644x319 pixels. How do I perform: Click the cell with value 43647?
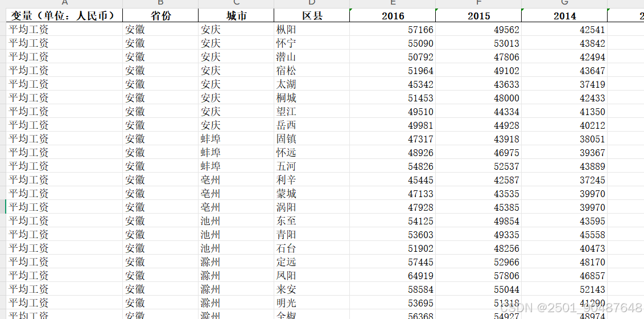[564, 70]
